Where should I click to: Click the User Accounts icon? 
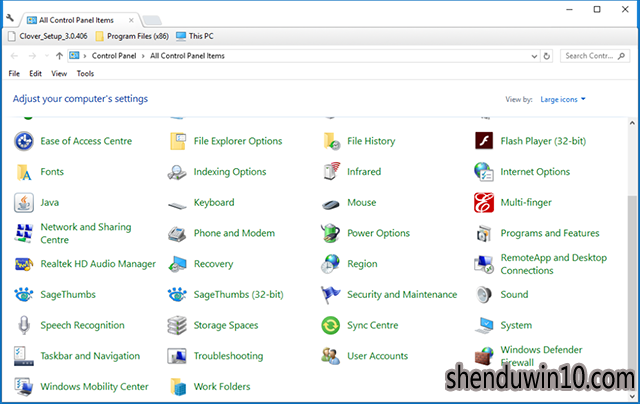tap(331, 356)
